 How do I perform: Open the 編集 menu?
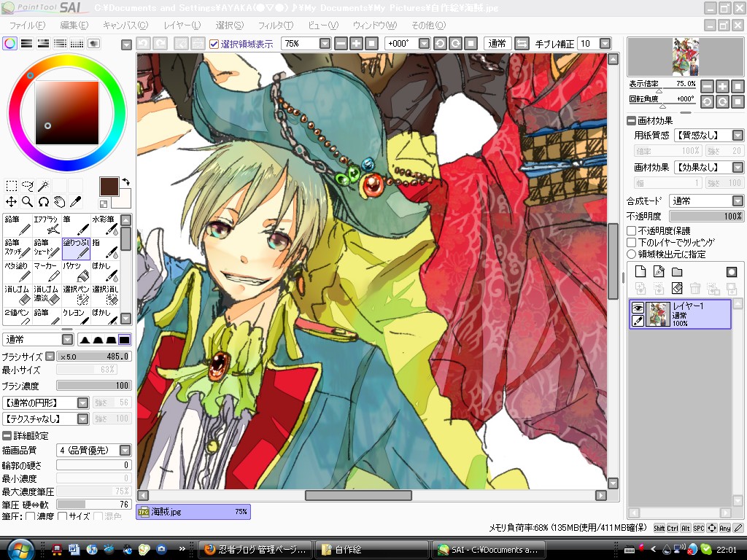coord(74,26)
